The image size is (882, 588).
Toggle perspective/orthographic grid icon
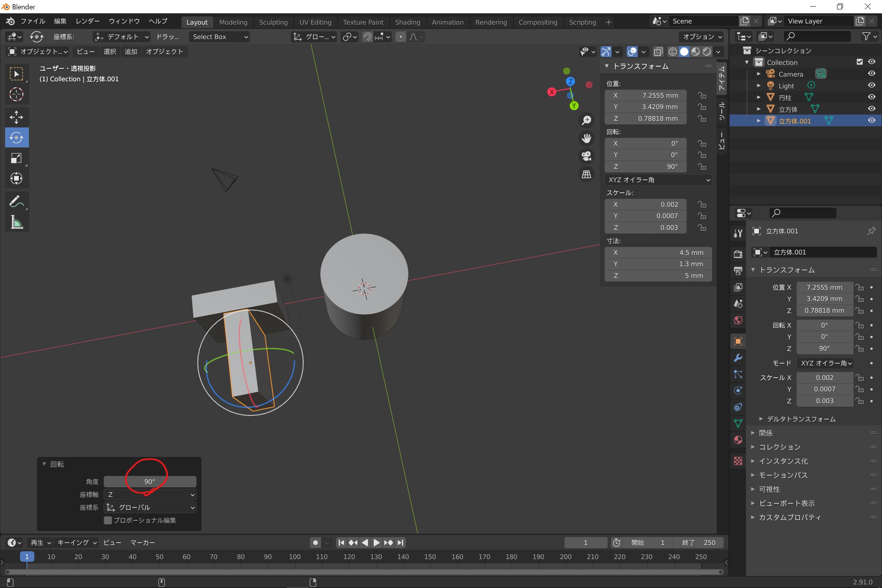pyautogui.click(x=586, y=174)
